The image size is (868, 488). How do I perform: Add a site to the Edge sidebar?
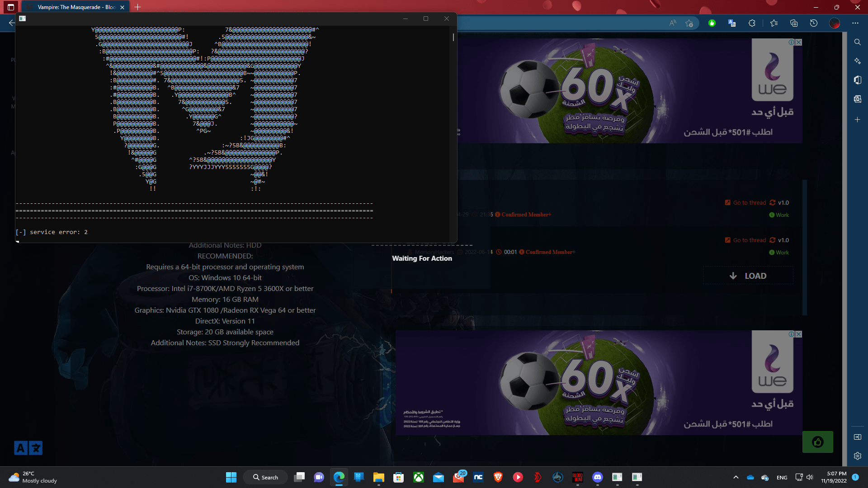pyautogui.click(x=858, y=120)
